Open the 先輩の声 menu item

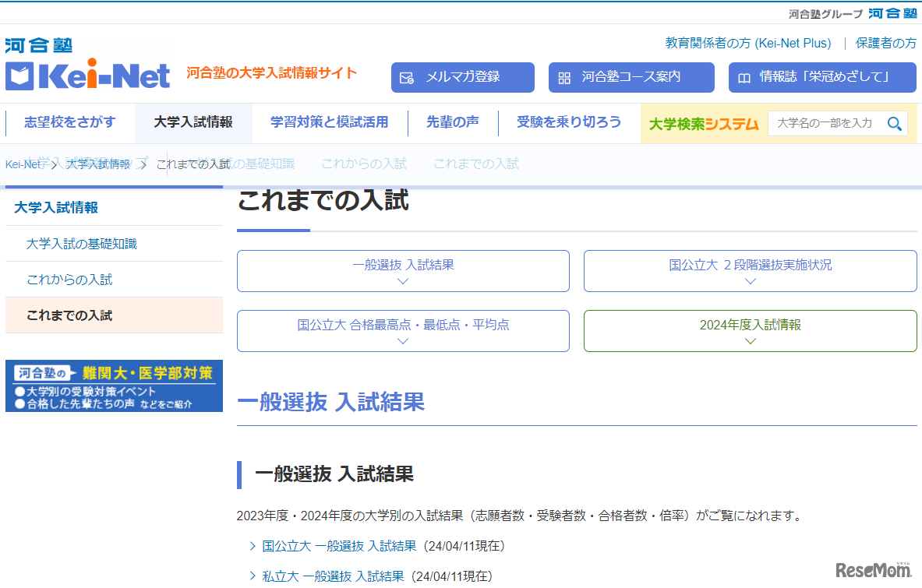[453, 122]
